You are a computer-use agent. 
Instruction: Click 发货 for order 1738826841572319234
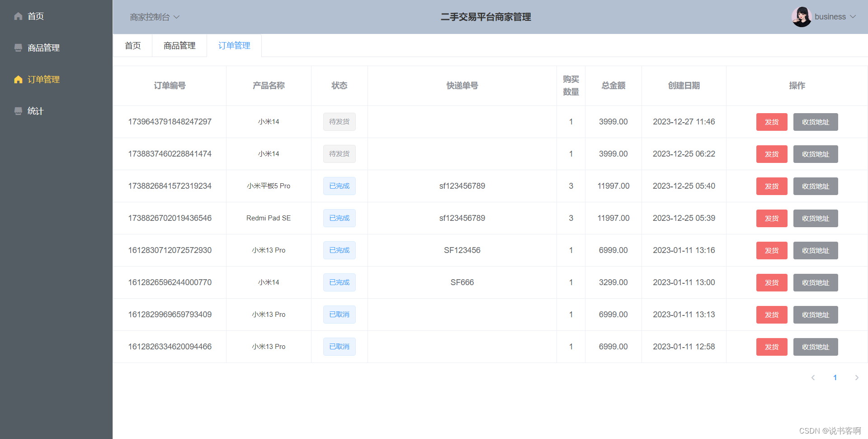pyautogui.click(x=772, y=186)
